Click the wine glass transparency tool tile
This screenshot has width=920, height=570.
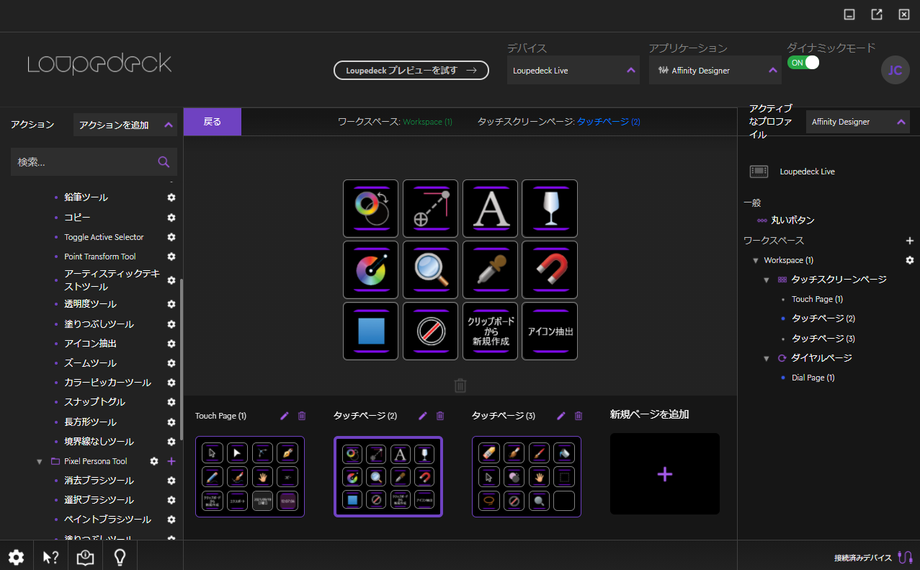(x=550, y=208)
